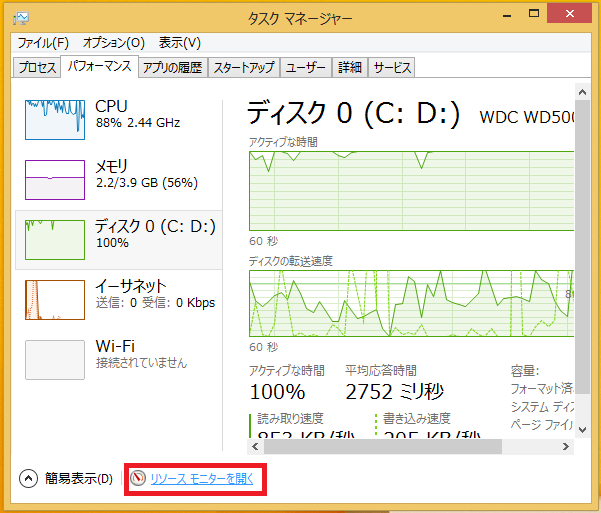
Task: Click the 書き込み速度 label
Action: 417,418
